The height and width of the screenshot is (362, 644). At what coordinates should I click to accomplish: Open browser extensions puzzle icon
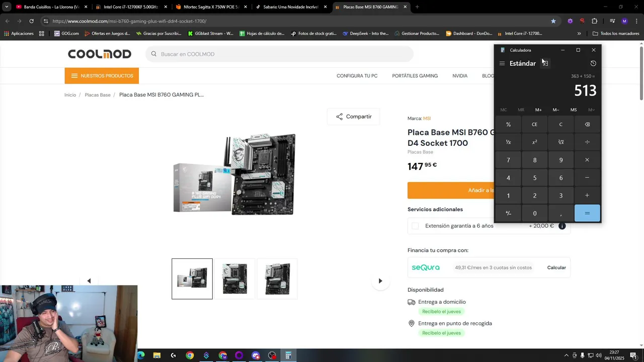[594, 21]
